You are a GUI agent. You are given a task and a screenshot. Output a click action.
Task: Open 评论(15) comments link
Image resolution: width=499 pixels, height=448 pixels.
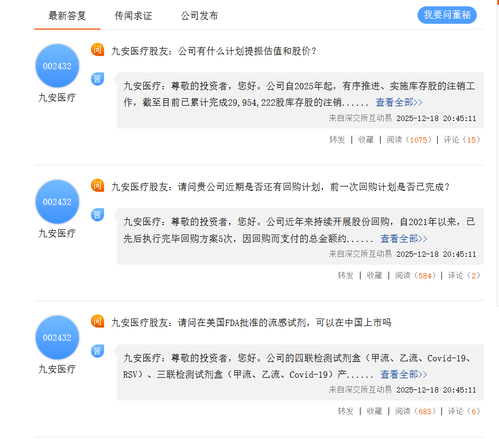(462, 139)
